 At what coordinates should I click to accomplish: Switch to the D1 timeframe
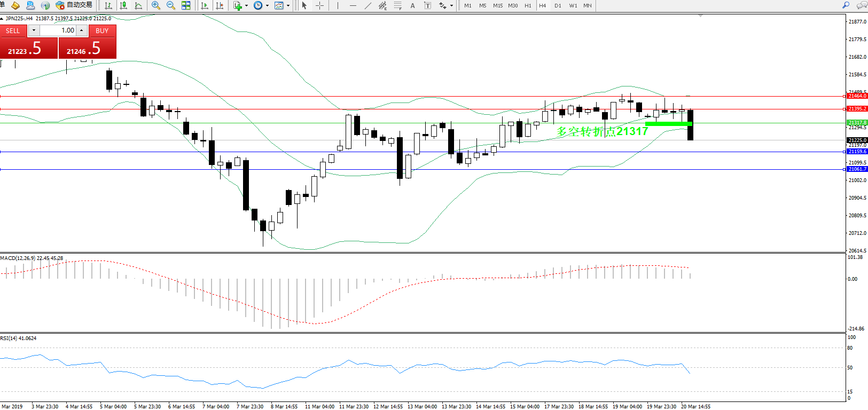558,5
